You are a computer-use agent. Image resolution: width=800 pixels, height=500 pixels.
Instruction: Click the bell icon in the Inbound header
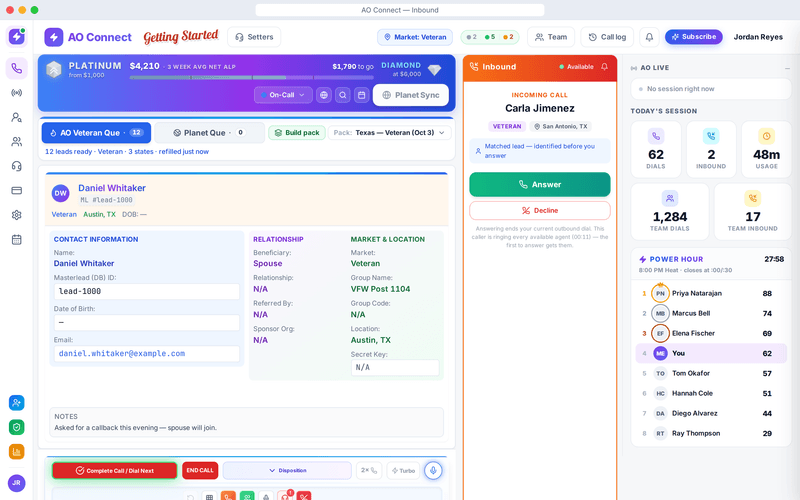pos(604,67)
